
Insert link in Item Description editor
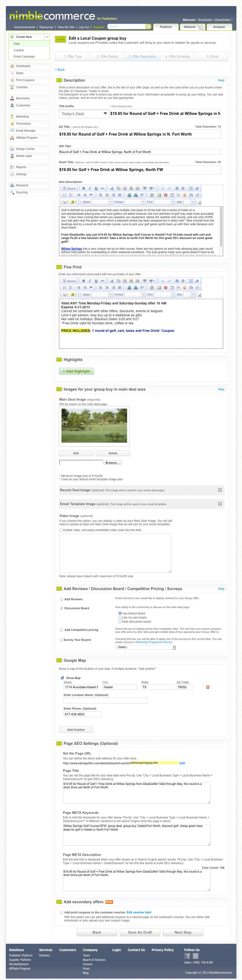click(x=129, y=195)
